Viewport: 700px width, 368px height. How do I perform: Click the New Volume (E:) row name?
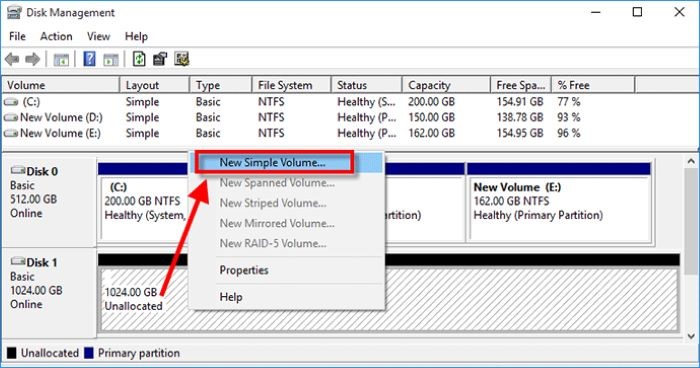click(x=60, y=134)
